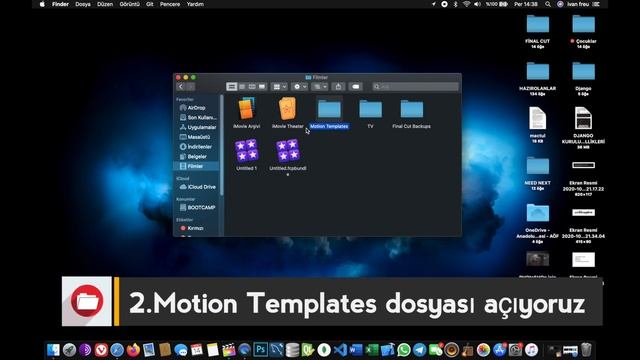This screenshot has height=360, width=640.
Task: Click the volume icon in menu bar
Action: 477,4
